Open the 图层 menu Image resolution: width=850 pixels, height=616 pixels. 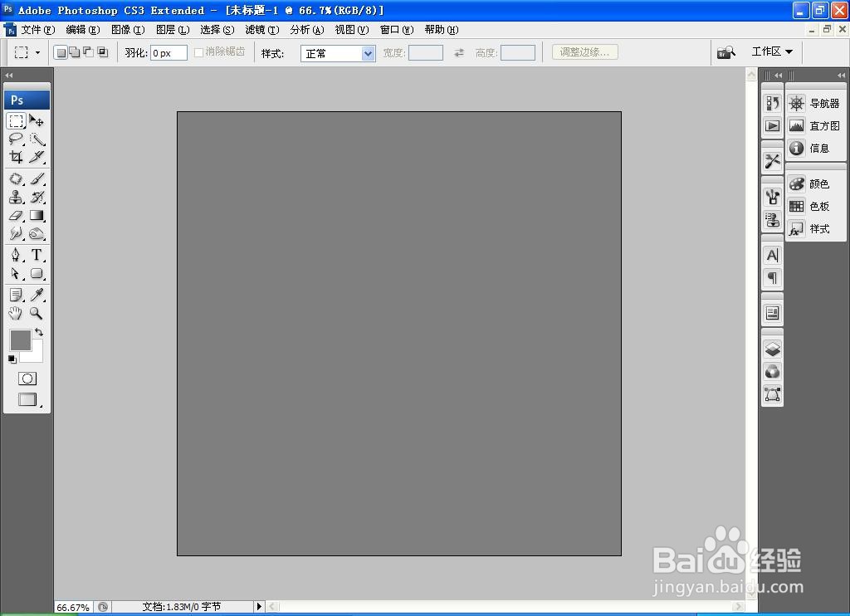coord(173,30)
